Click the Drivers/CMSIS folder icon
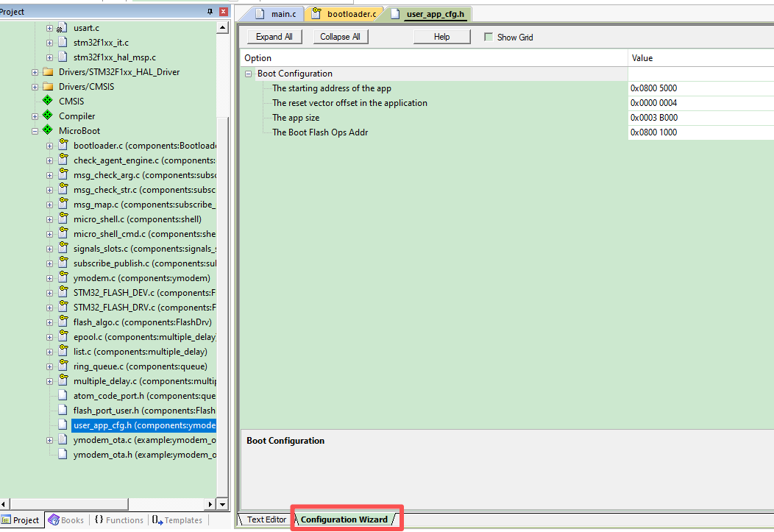 [48, 86]
